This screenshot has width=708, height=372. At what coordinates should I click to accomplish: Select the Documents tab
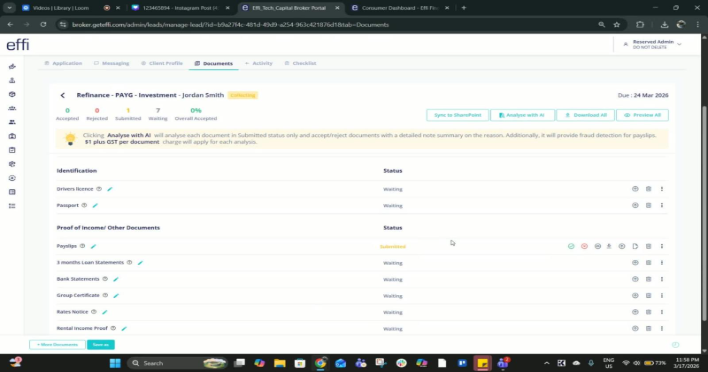click(x=214, y=64)
